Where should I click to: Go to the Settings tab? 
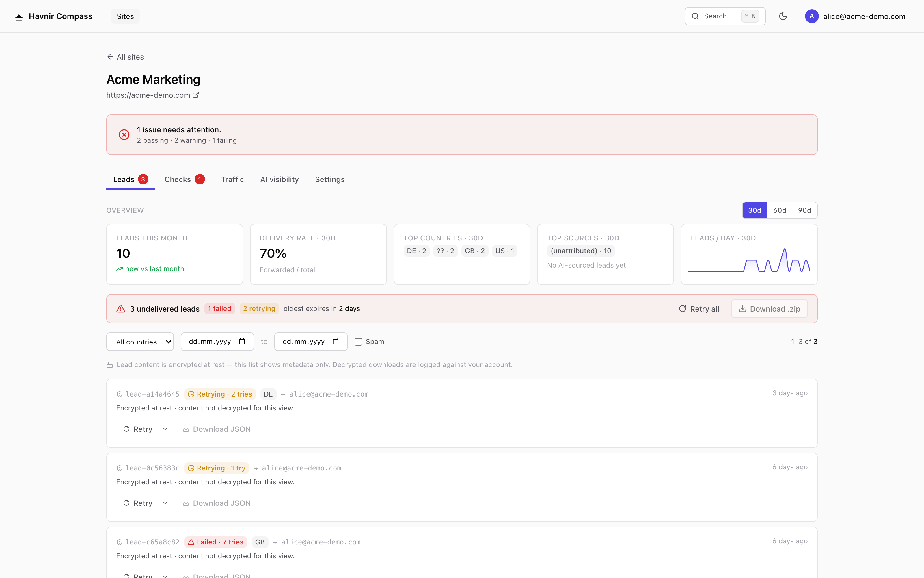(x=329, y=179)
